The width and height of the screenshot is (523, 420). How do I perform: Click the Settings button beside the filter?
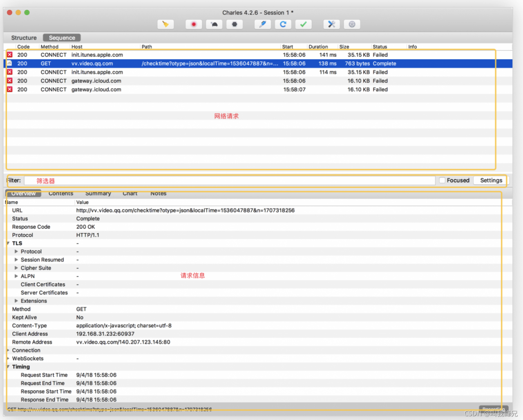(491, 180)
